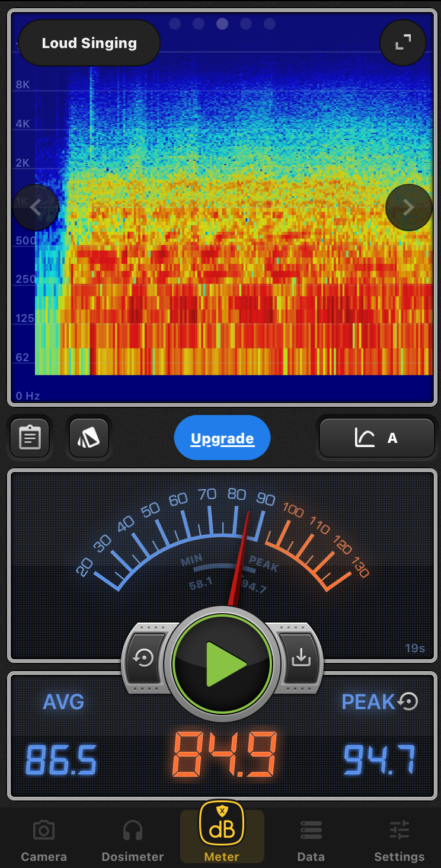Select the first page indicator dot
The image size is (441, 868).
click(x=175, y=24)
